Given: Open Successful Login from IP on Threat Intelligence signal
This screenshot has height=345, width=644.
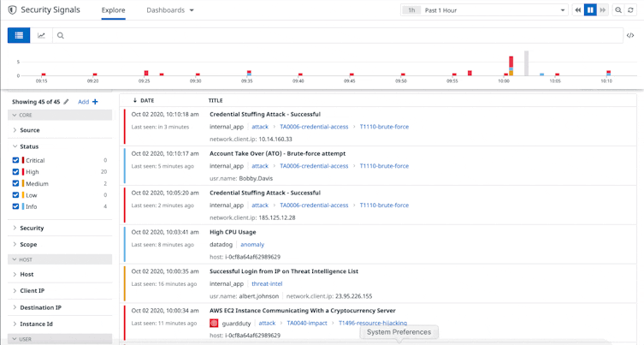Looking at the screenshot, I should [x=284, y=271].
